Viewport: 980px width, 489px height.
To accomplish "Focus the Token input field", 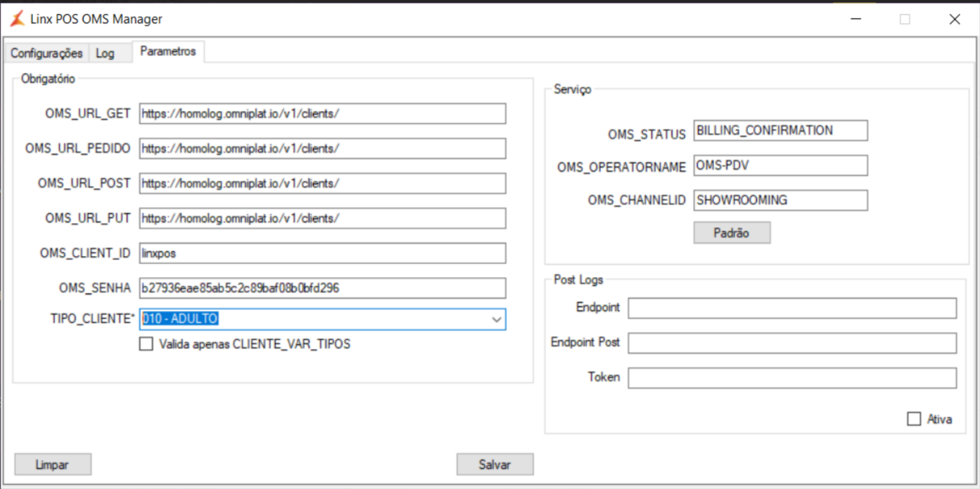I will pos(792,378).
